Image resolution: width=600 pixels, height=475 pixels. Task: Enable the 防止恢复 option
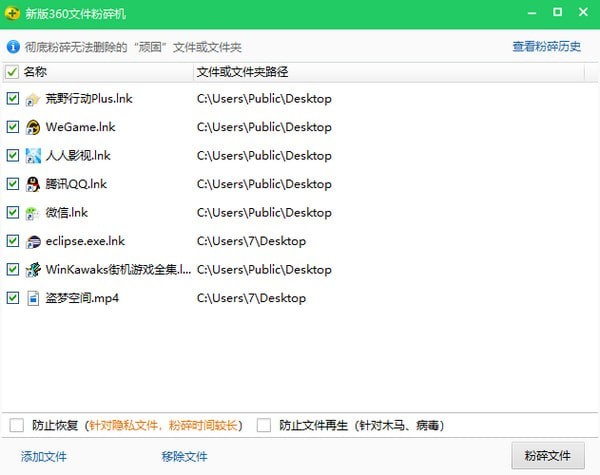pyautogui.click(x=17, y=425)
